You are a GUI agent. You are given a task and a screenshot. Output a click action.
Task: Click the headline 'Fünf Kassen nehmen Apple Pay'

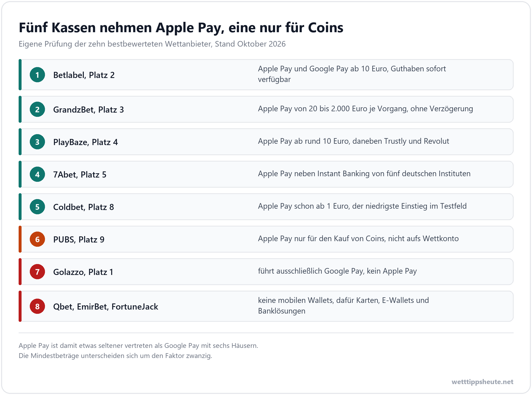click(181, 28)
